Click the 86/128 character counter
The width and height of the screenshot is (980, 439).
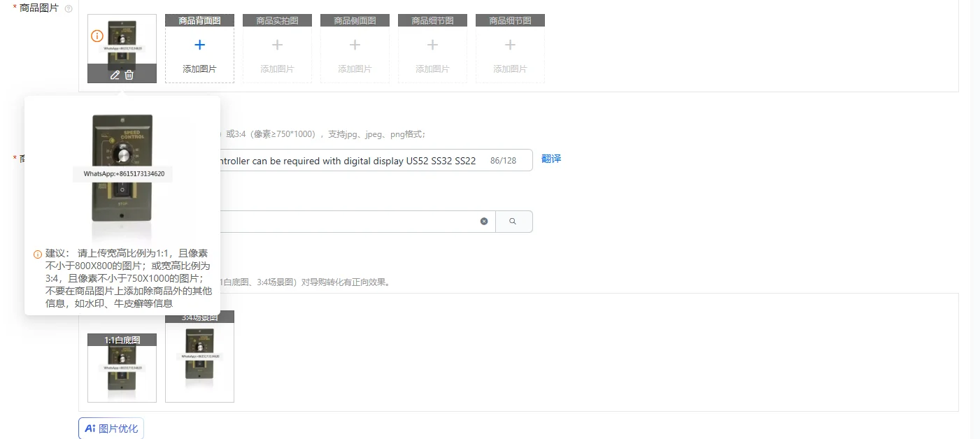(x=503, y=161)
